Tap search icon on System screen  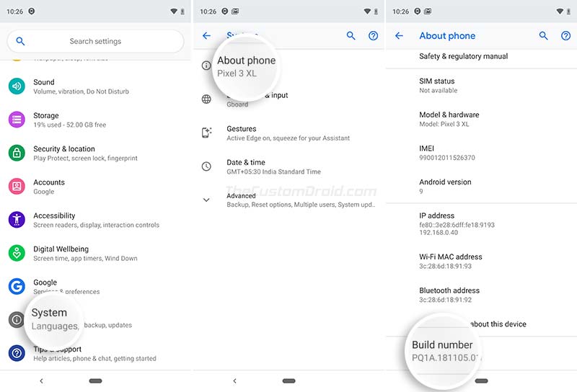point(351,36)
